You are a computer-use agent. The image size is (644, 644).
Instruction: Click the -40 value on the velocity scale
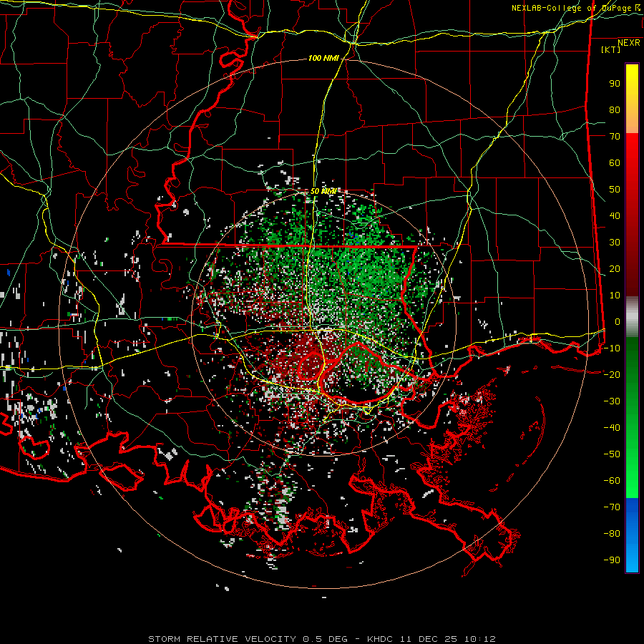point(612,428)
